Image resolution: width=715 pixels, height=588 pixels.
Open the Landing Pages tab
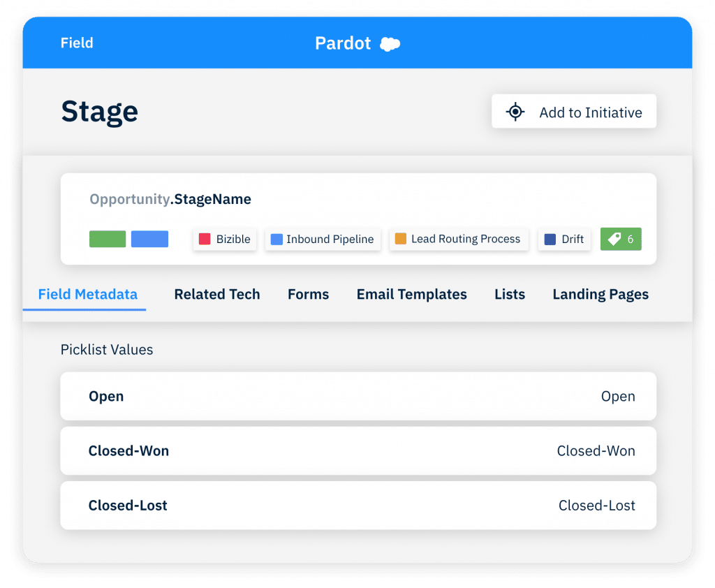tap(600, 295)
